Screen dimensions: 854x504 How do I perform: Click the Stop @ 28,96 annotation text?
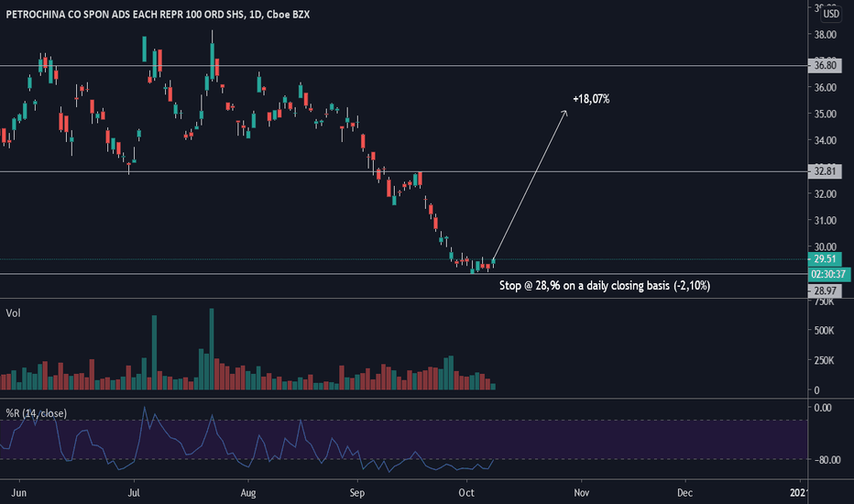point(605,286)
